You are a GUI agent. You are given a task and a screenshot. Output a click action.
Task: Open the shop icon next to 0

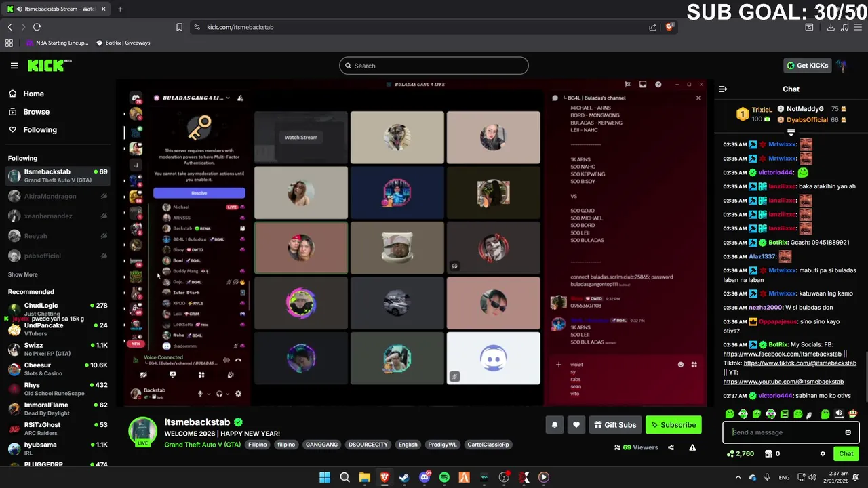tap(767, 453)
